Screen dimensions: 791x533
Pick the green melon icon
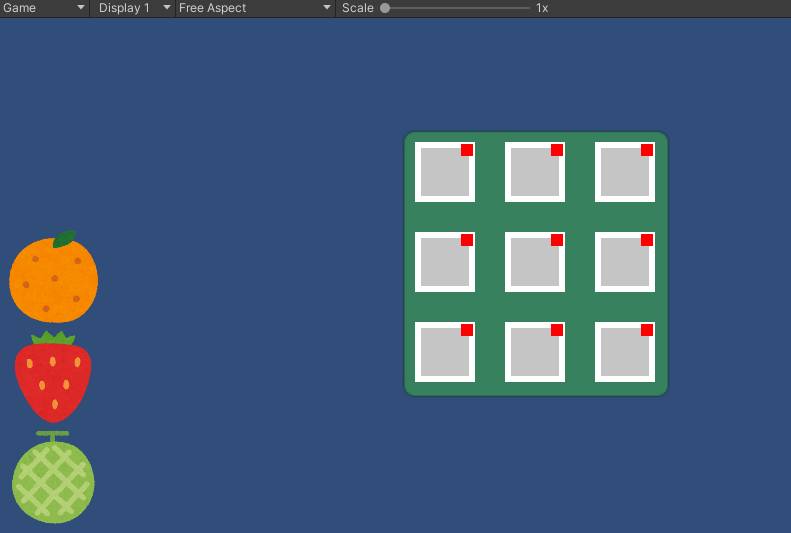[53, 481]
